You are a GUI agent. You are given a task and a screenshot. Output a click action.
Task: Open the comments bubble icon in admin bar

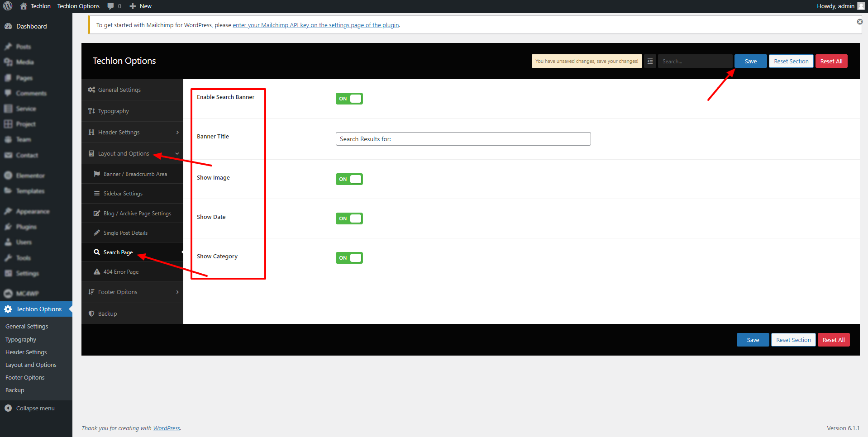point(111,6)
